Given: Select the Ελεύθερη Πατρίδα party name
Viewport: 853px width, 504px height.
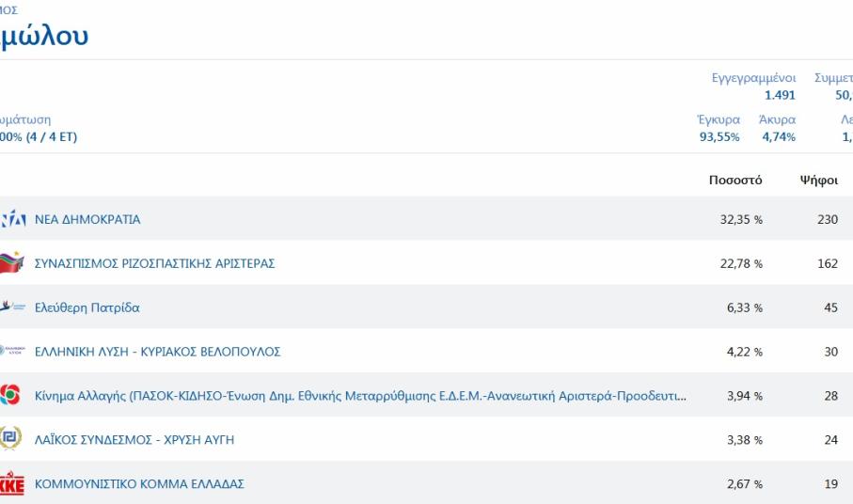Looking at the screenshot, I should coord(87,307).
